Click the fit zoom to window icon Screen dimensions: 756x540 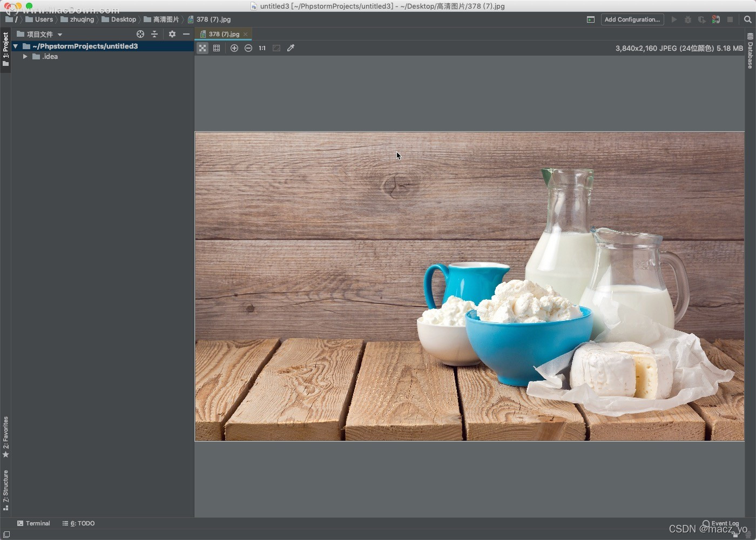(x=276, y=48)
